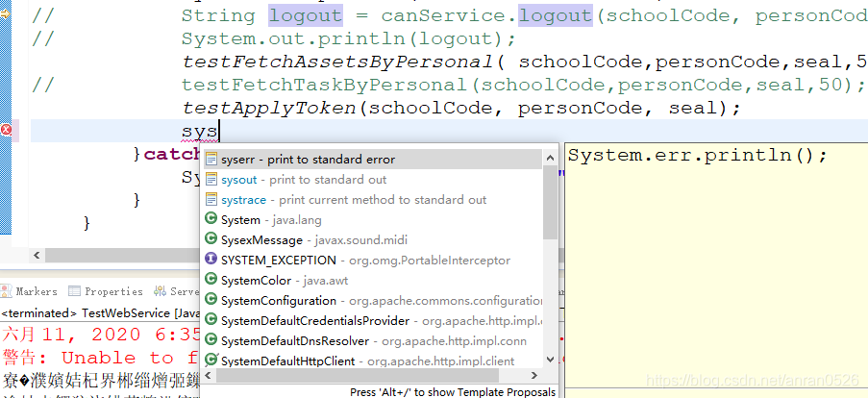Click the System.err.println() preview text
Viewport: 868px width, 398px height.
tap(697, 155)
